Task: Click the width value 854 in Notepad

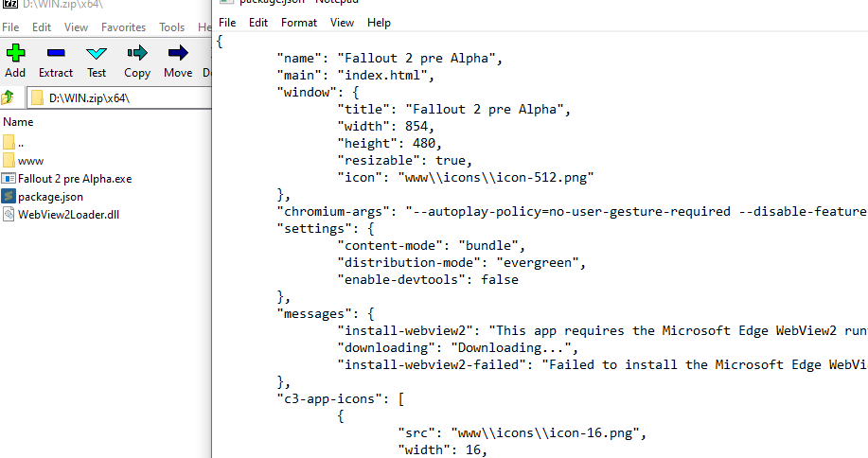Action: tap(416, 126)
